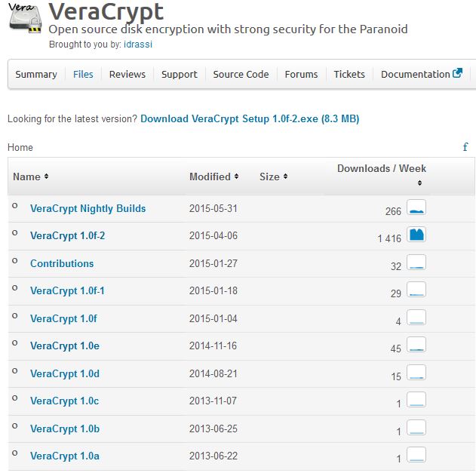This screenshot has height=473, width=476.
Task: Open the VeraCrypt 1.0a downloads chart icon
Action: pos(416,455)
